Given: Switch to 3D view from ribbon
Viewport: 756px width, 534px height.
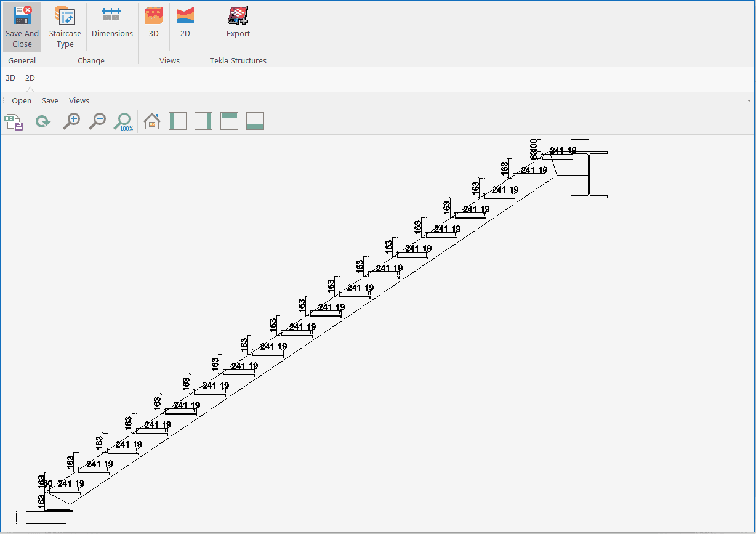Looking at the screenshot, I should (x=154, y=23).
